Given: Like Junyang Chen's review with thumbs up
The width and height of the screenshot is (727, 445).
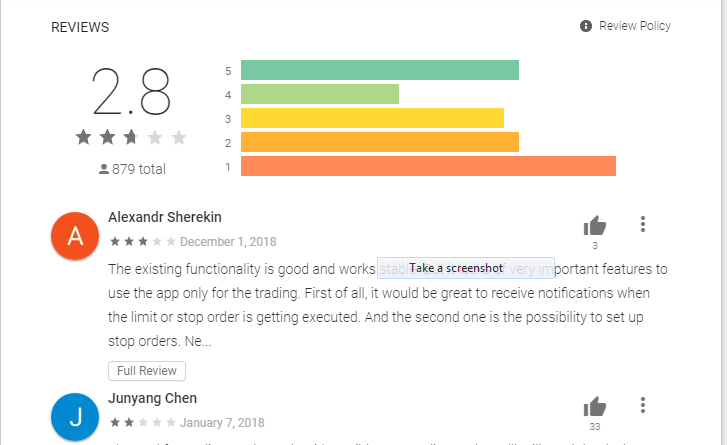Looking at the screenshot, I should (x=595, y=407).
